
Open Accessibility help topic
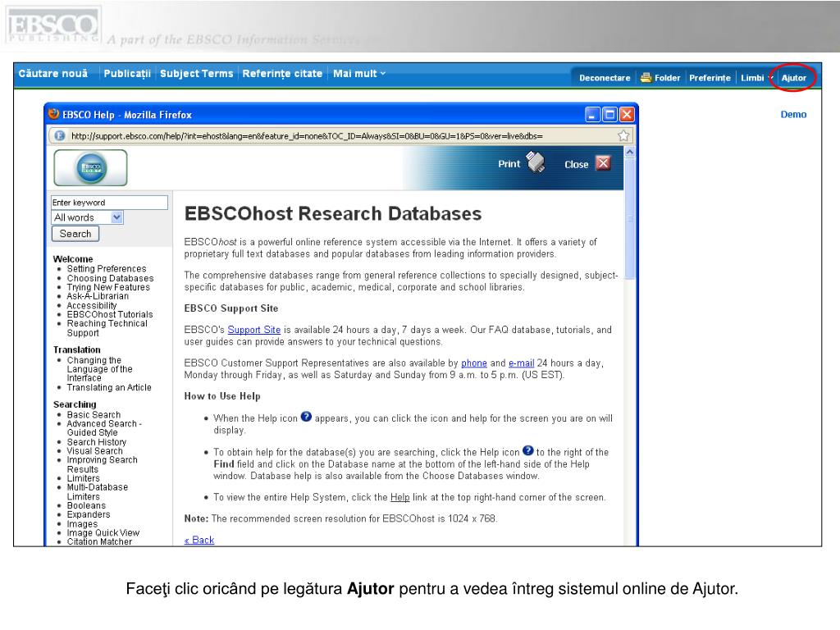coord(92,305)
